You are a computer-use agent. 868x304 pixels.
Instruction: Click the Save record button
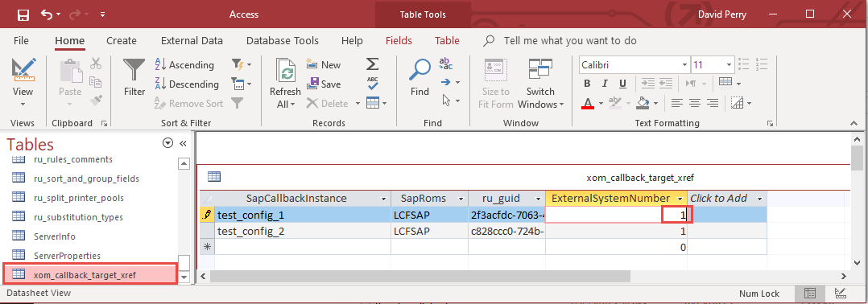pyautogui.click(x=324, y=84)
